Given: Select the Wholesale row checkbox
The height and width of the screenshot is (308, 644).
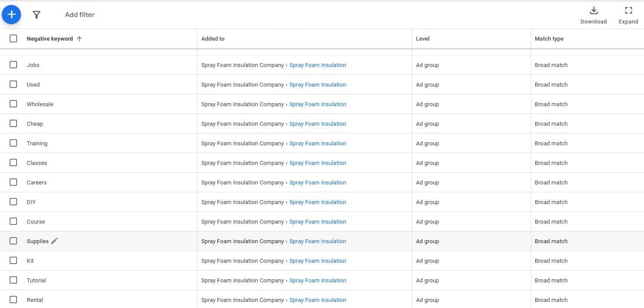Looking at the screenshot, I should pyautogui.click(x=14, y=104).
